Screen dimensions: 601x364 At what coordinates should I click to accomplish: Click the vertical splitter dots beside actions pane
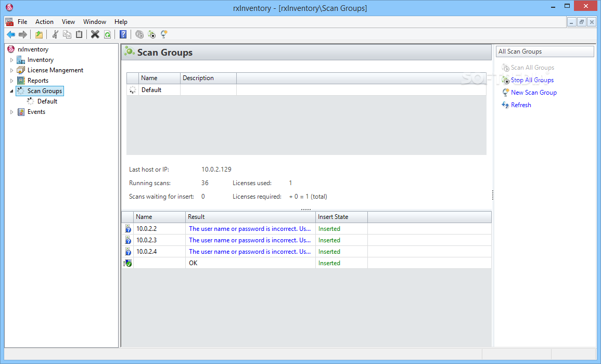pyautogui.click(x=493, y=196)
